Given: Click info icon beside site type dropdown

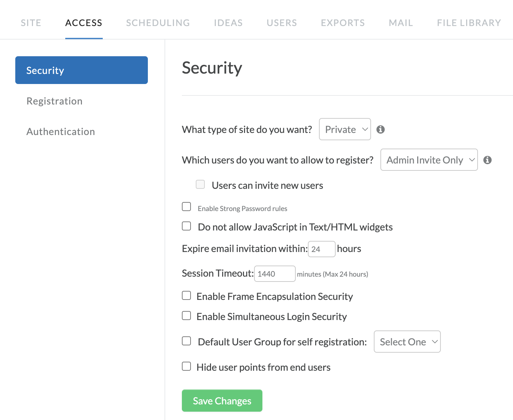Looking at the screenshot, I should (381, 129).
